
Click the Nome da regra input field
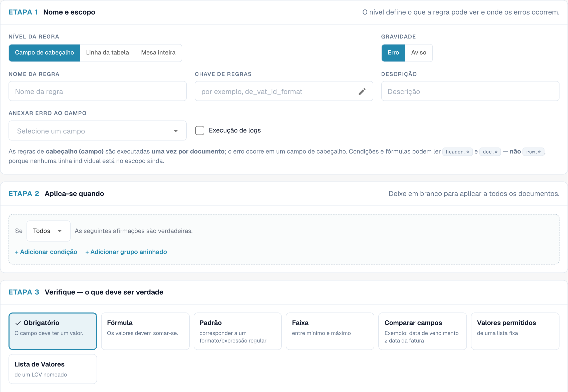coord(98,91)
